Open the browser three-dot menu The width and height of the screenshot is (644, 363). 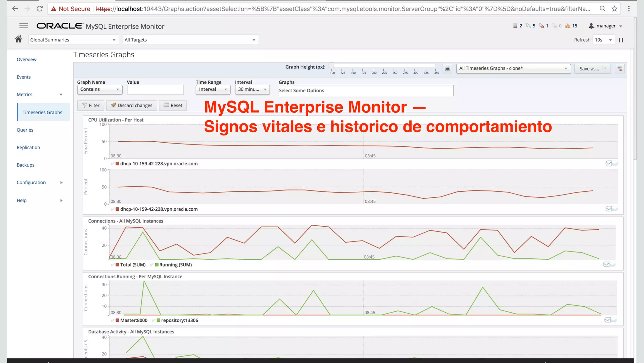pos(629,9)
